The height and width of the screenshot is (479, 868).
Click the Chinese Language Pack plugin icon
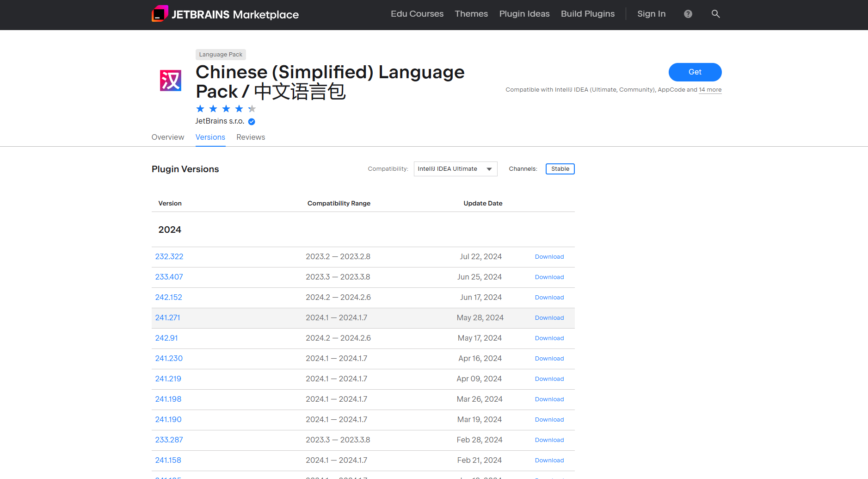(x=171, y=81)
